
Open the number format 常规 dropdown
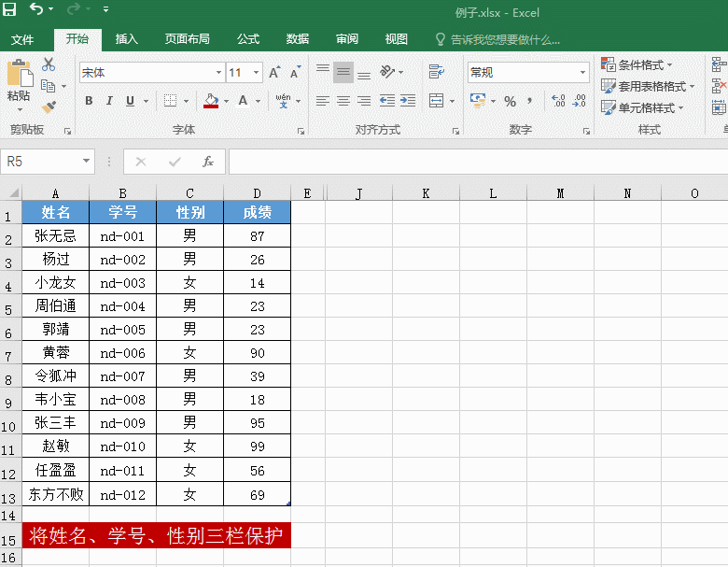click(x=582, y=73)
